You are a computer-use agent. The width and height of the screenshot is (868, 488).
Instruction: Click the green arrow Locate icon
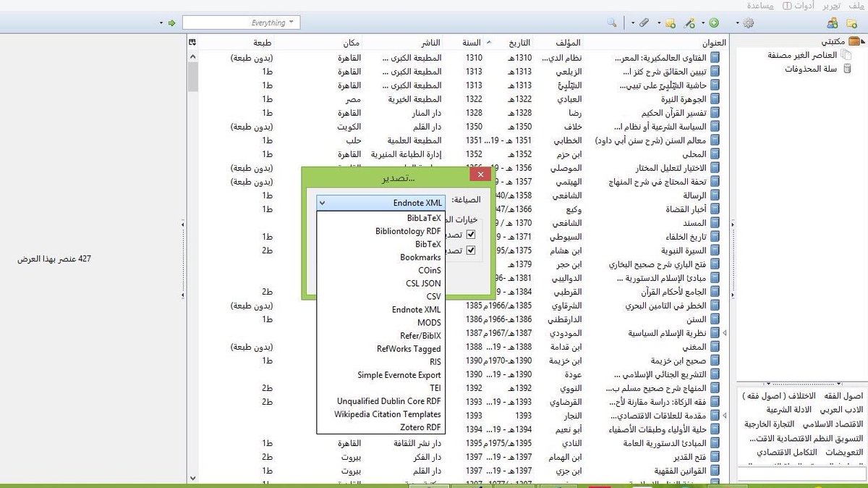[x=172, y=22]
